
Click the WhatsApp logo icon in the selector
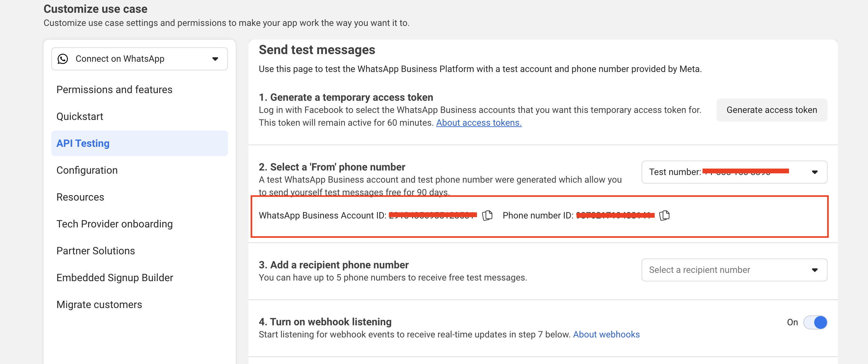63,59
